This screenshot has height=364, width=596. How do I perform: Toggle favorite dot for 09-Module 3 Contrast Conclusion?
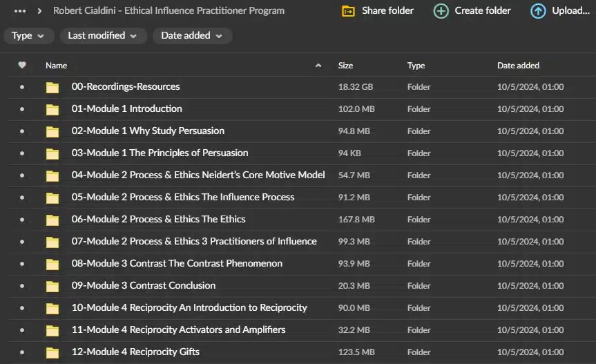pos(22,286)
